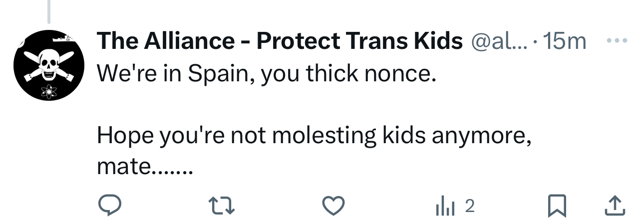
Task: Like the tweet with the heart icon
Action: click(333, 206)
